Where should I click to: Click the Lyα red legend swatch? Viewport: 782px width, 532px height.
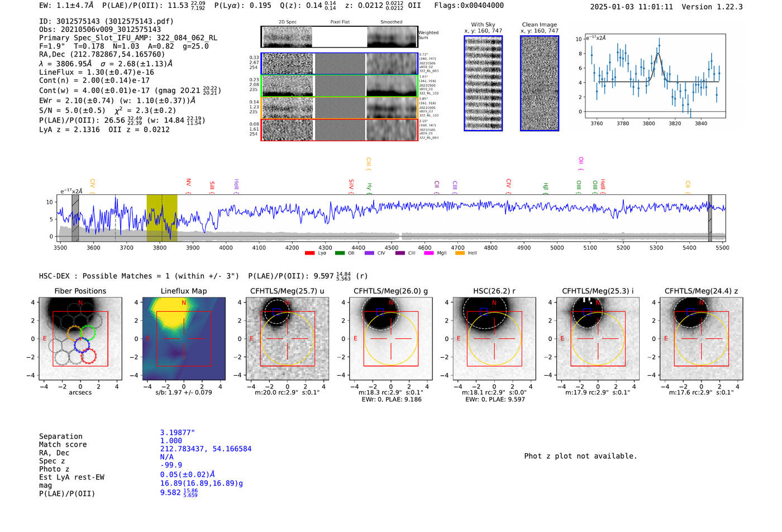[x=309, y=253]
